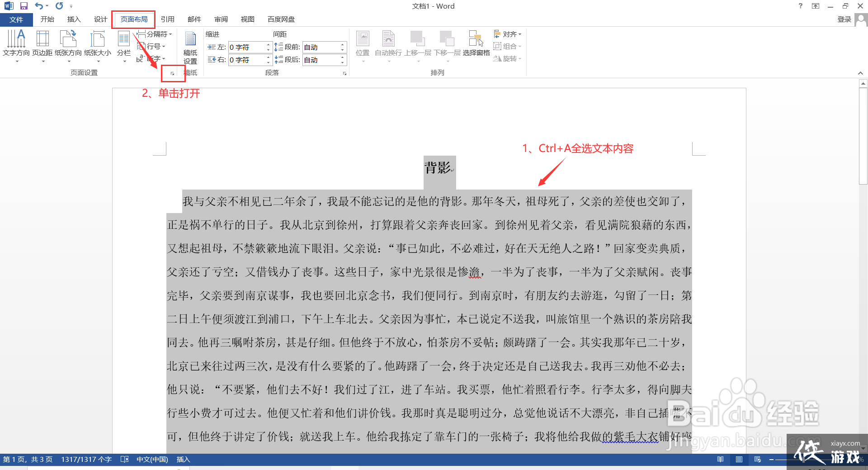
Task: Click the 自动换行 wrap text button
Action: [x=388, y=46]
